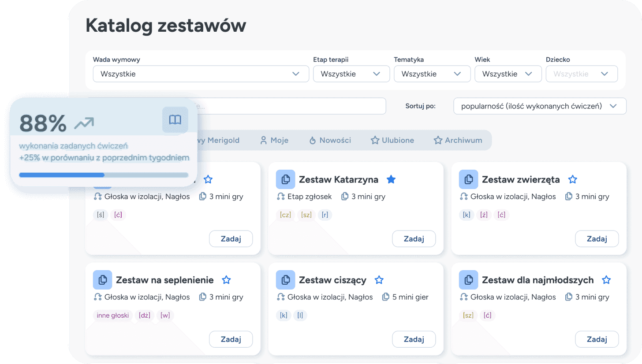Click Zadaj on Zestaw ciszący card
Screen dimensions: 642x364
(414, 339)
